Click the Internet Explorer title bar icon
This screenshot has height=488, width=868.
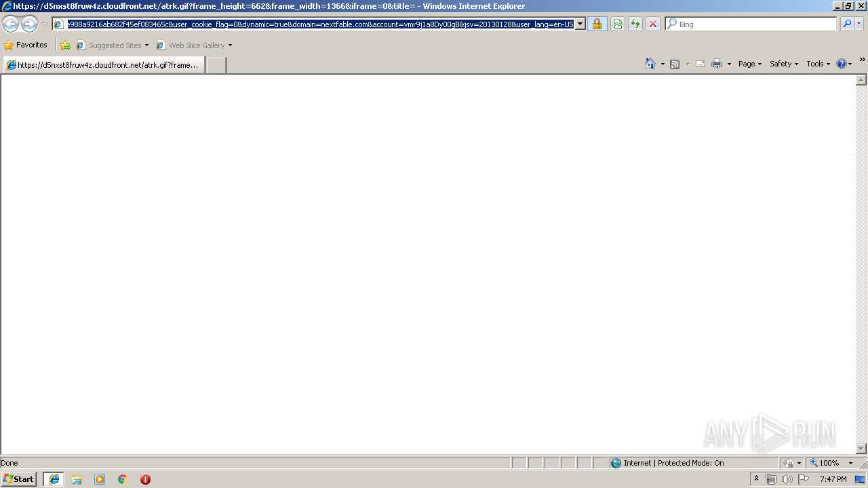[7, 6]
